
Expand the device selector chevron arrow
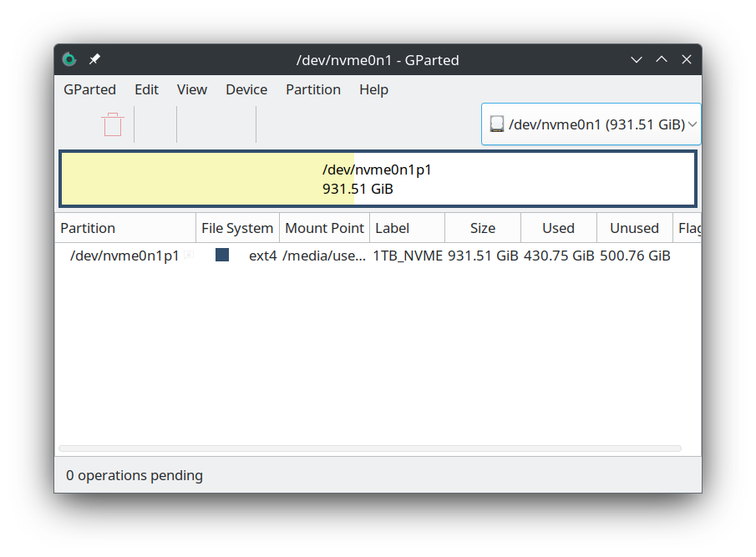point(693,124)
